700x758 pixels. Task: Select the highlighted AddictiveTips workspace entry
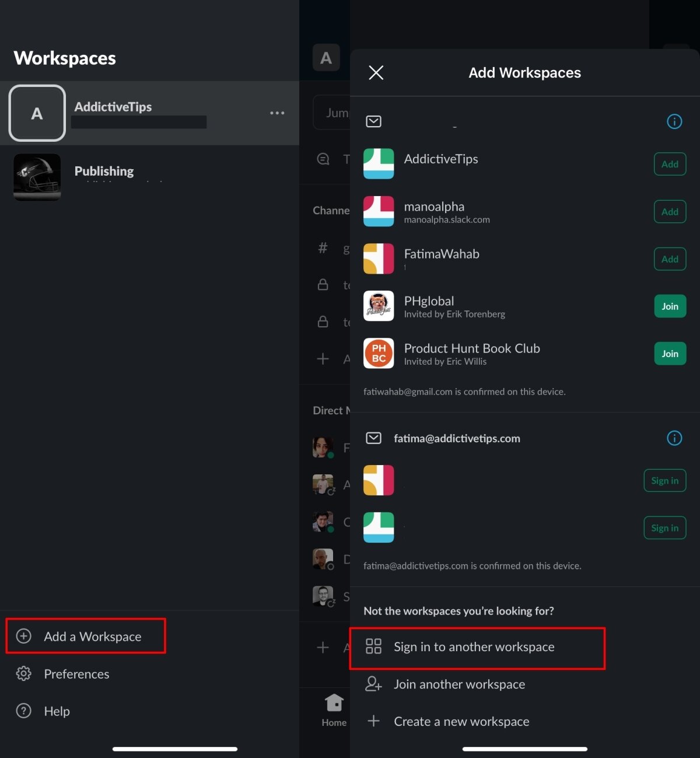coord(149,113)
